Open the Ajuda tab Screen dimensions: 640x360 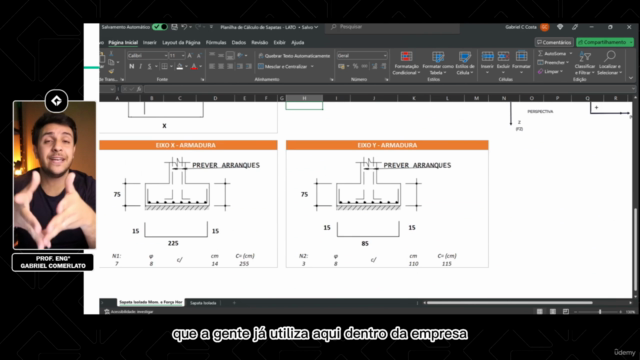click(x=298, y=42)
